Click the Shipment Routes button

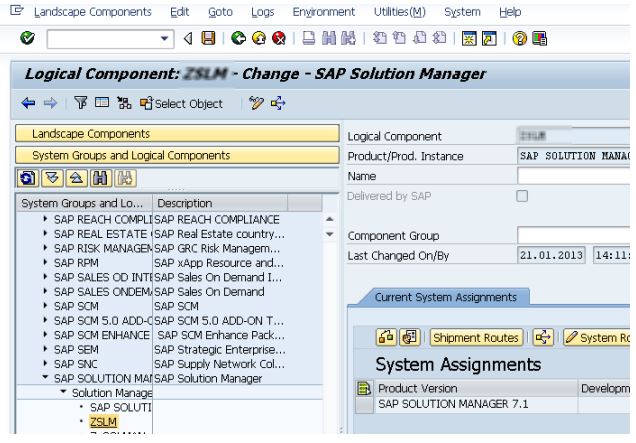(x=476, y=338)
